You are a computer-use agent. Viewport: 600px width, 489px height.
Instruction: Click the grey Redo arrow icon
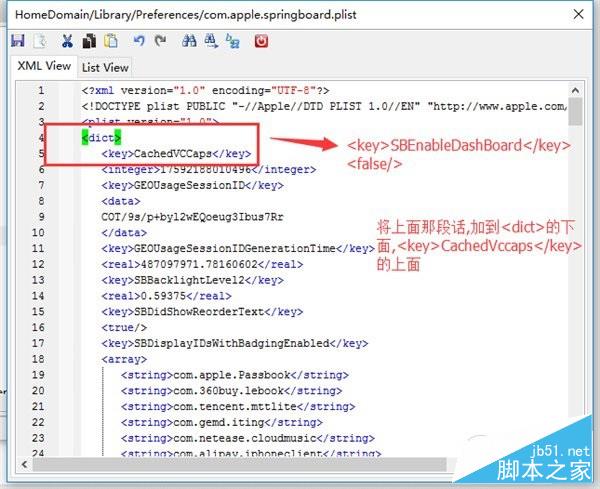tap(160, 40)
